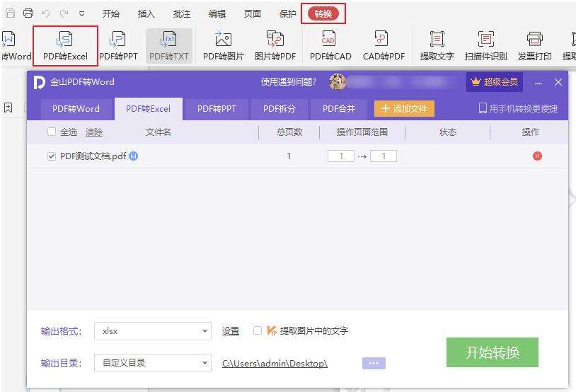The width and height of the screenshot is (576, 392).
Task: Open the 页面 menu tab
Action: 253,14
